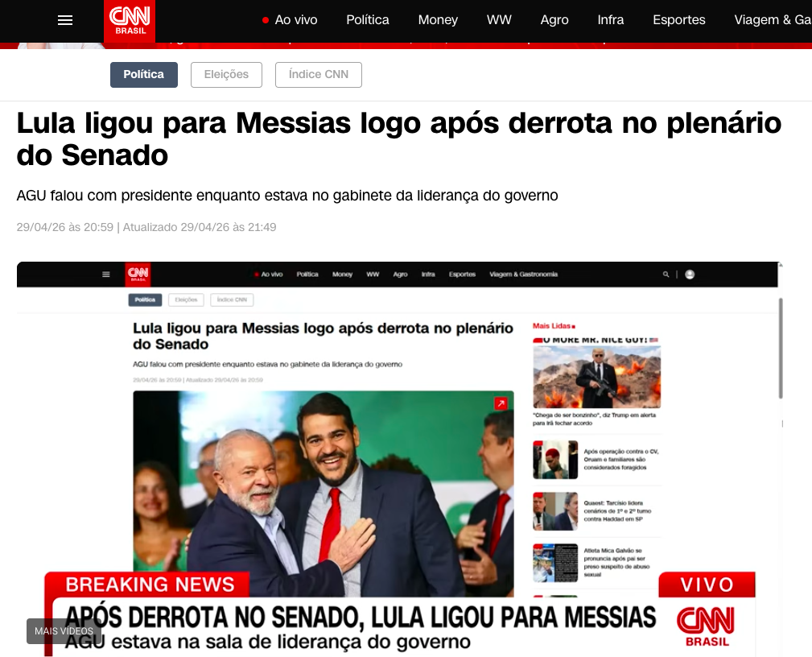Click the video's embedded page scrollbar
This screenshot has height=657, width=812.
click(781, 348)
